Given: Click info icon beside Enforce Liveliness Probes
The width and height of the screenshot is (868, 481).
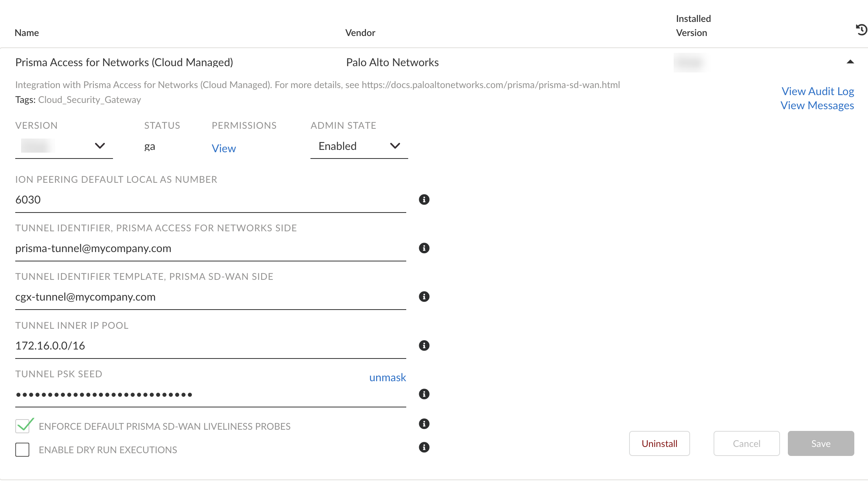Looking at the screenshot, I should 424,424.
